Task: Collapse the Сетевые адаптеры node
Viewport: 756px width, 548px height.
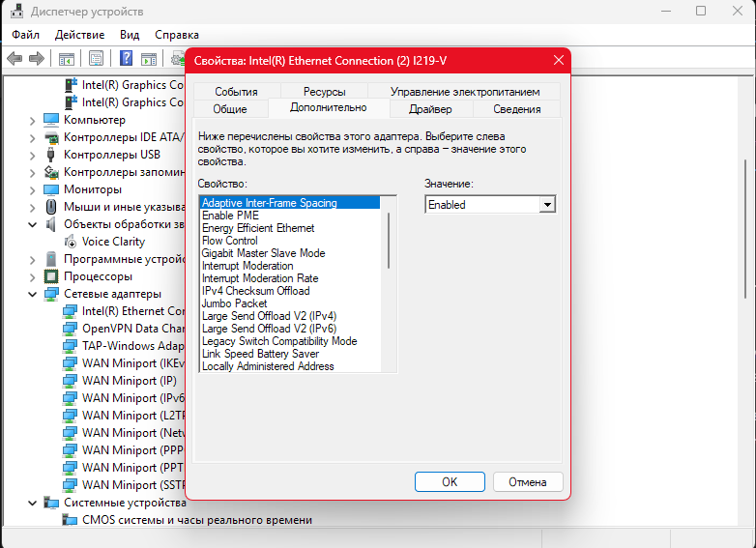Action: tap(32, 294)
